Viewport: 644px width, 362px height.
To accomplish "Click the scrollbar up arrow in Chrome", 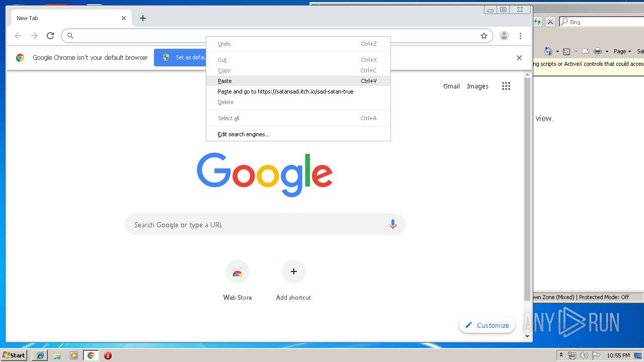I will (x=527, y=74).
